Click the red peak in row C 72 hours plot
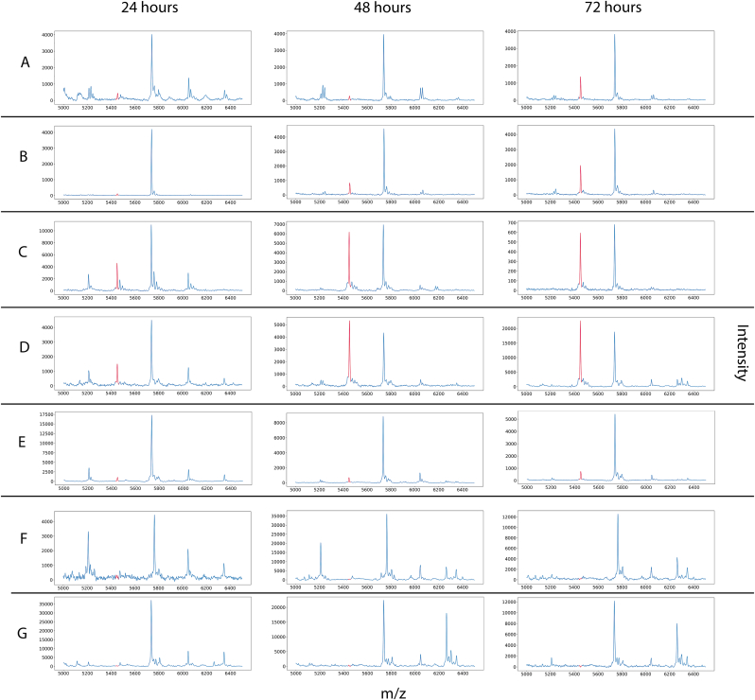Viewport: 755px width, 700px height. point(580,260)
